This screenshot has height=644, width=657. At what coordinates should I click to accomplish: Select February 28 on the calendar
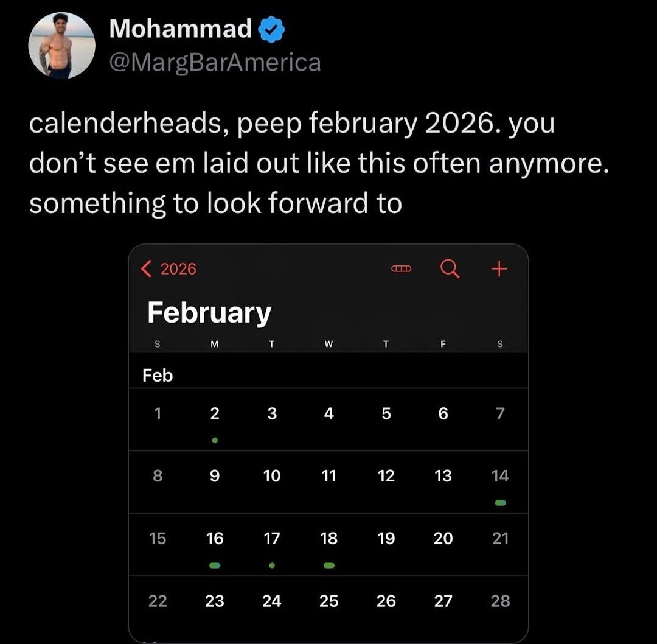pos(500,601)
